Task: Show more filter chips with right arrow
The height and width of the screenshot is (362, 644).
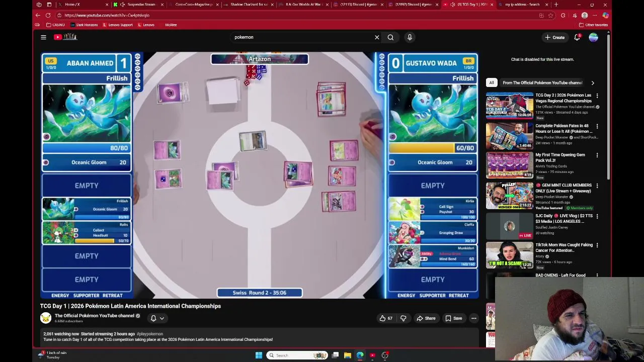Action: coord(593,82)
